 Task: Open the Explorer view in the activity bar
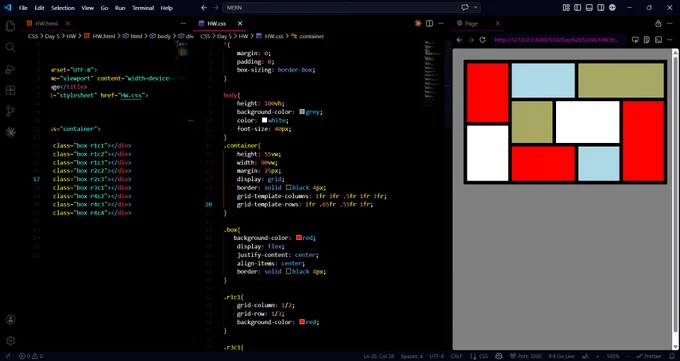(10, 26)
